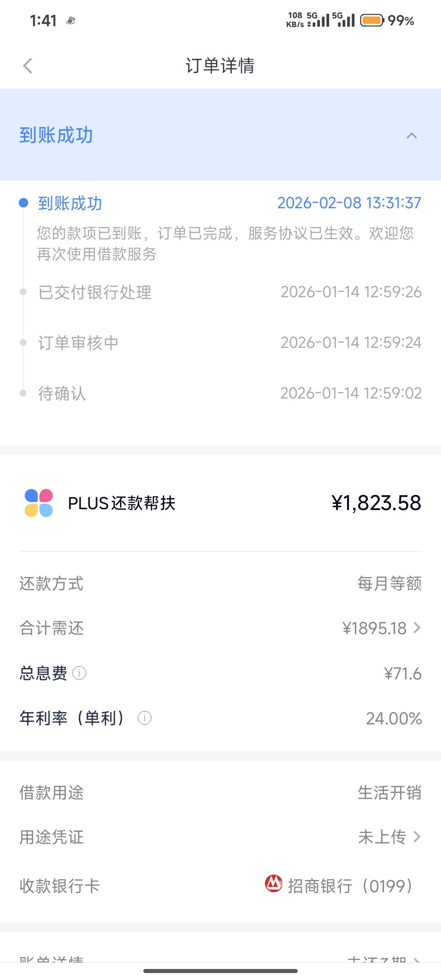
Task: Tap the PLUS还款帮扶 four-color logo
Action: (39, 503)
